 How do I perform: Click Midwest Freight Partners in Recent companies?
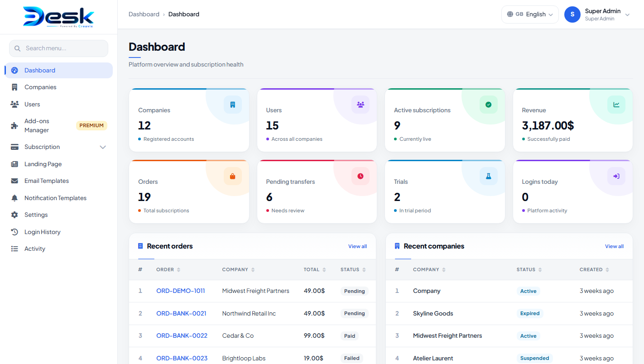click(x=447, y=335)
